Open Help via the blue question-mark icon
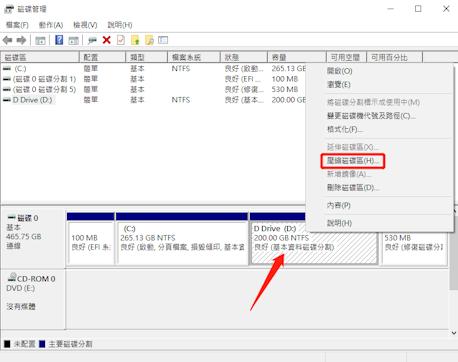 59,40
